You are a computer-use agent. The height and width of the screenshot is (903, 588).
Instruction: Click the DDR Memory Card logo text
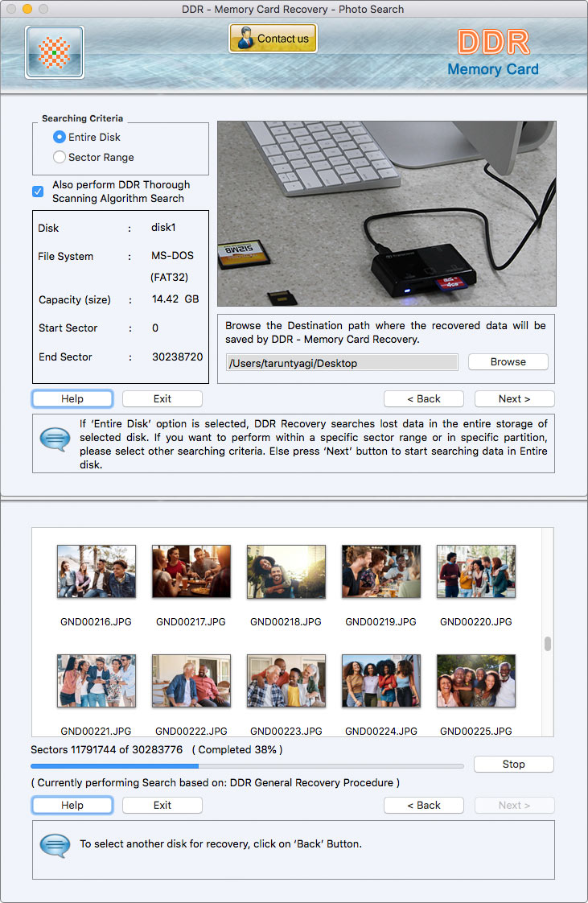click(494, 53)
